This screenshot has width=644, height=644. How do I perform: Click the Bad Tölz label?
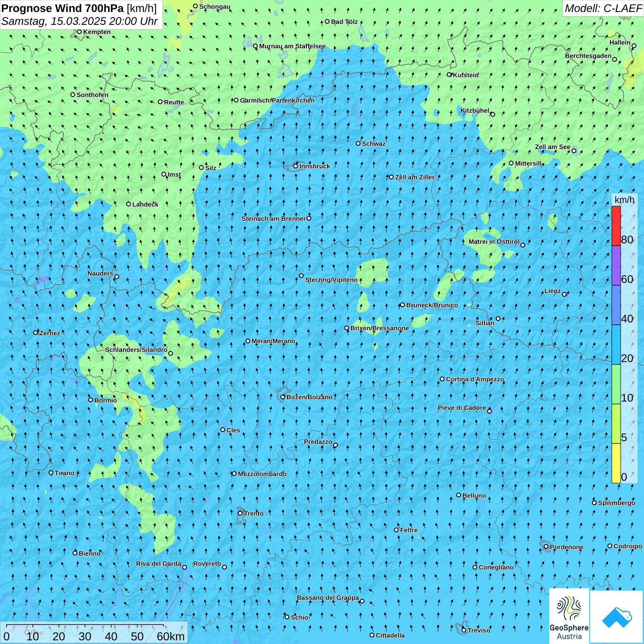[344, 22]
